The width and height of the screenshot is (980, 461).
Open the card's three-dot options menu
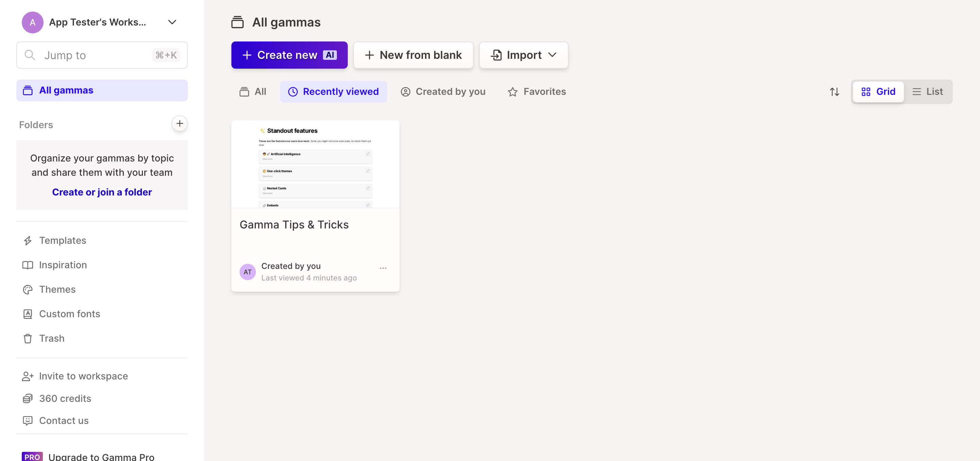tap(383, 268)
